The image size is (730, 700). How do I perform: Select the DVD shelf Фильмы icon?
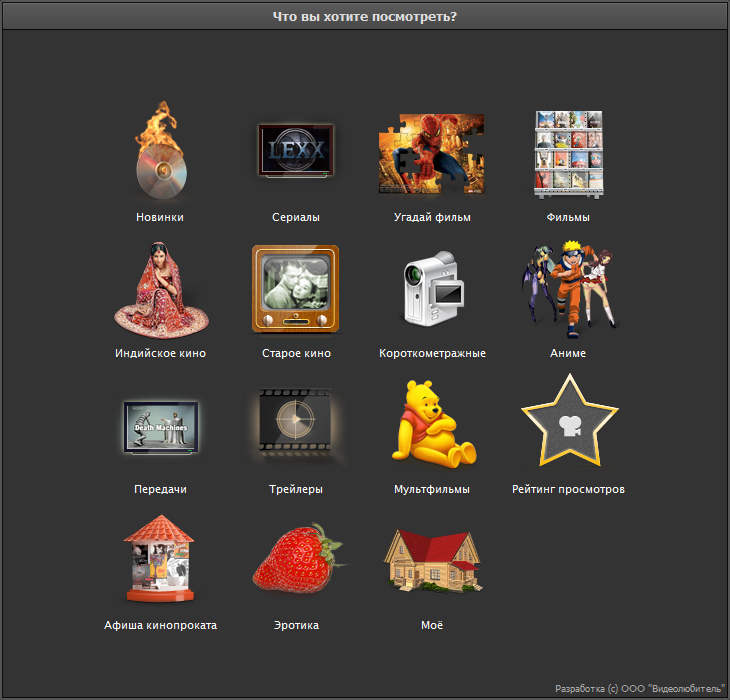pos(568,154)
